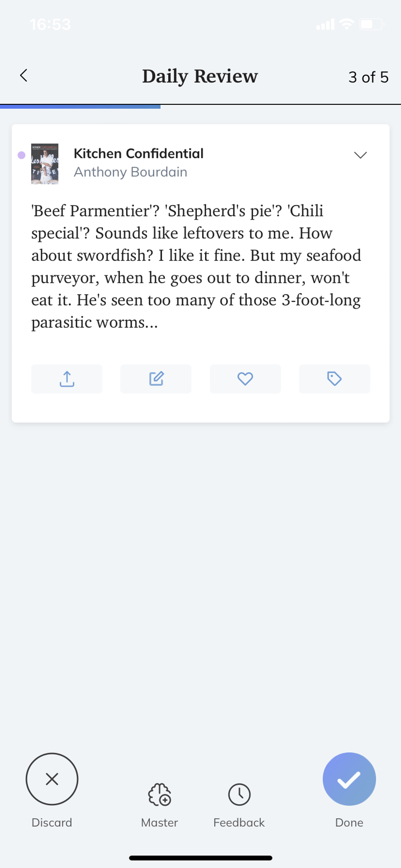This screenshot has width=401, height=868.
Task: Tap the highlight quote text
Action: click(x=196, y=266)
